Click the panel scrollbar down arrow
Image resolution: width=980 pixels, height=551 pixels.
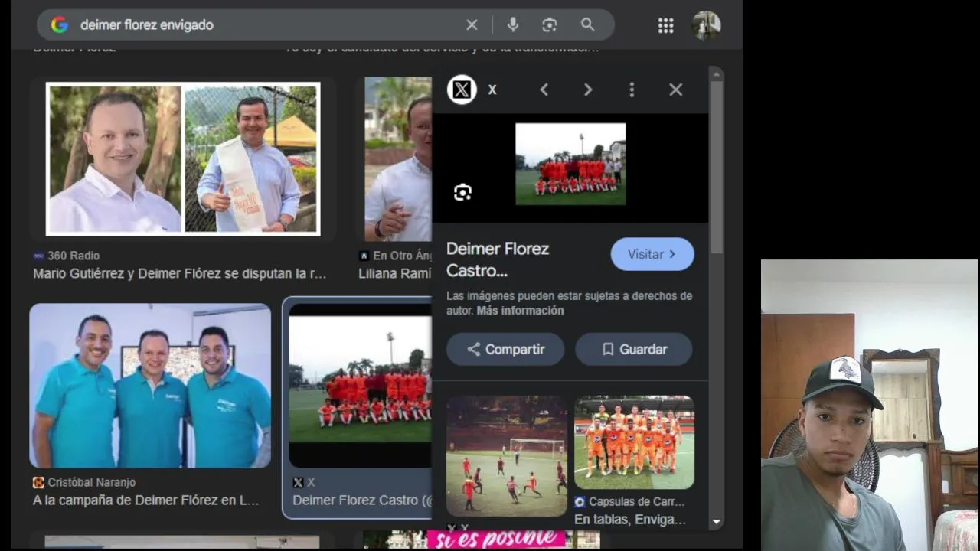[717, 522]
